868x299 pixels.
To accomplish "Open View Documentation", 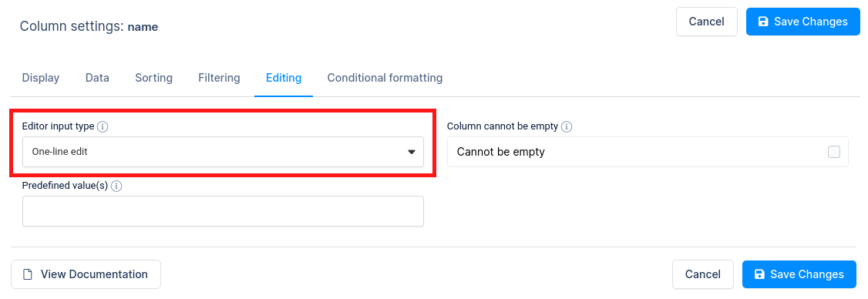I will pos(86,274).
